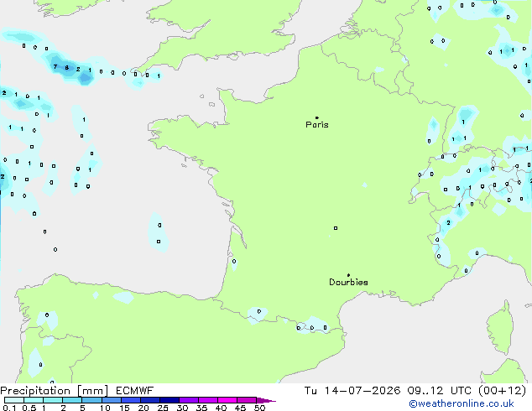Click the ECMWF model label
This screenshot has width=532, height=411.
[135, 391]
